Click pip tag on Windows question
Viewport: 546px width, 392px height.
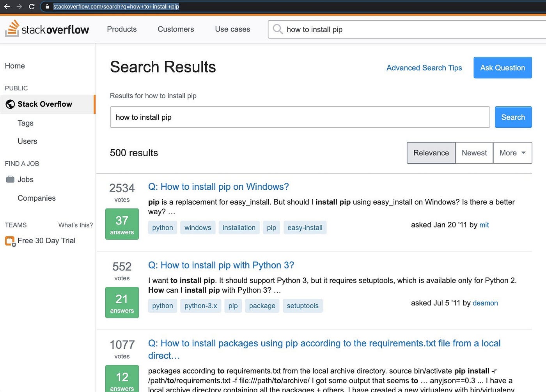(271, 228)
